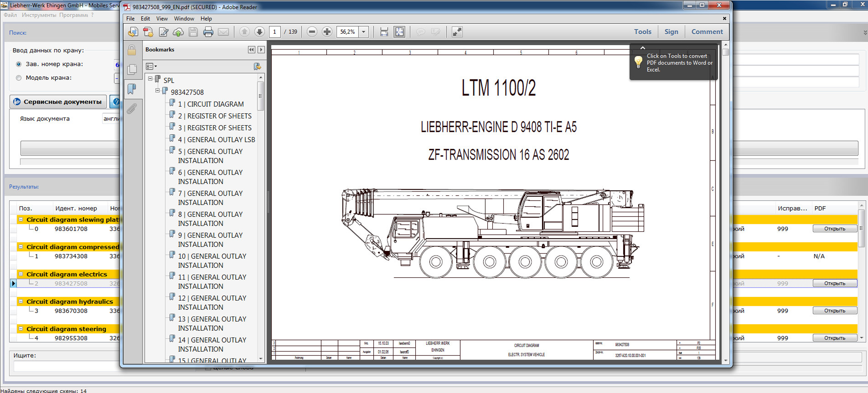Open the Window menu
The image size is (868, 393).
pyautogui.click(x=184, y=19)
